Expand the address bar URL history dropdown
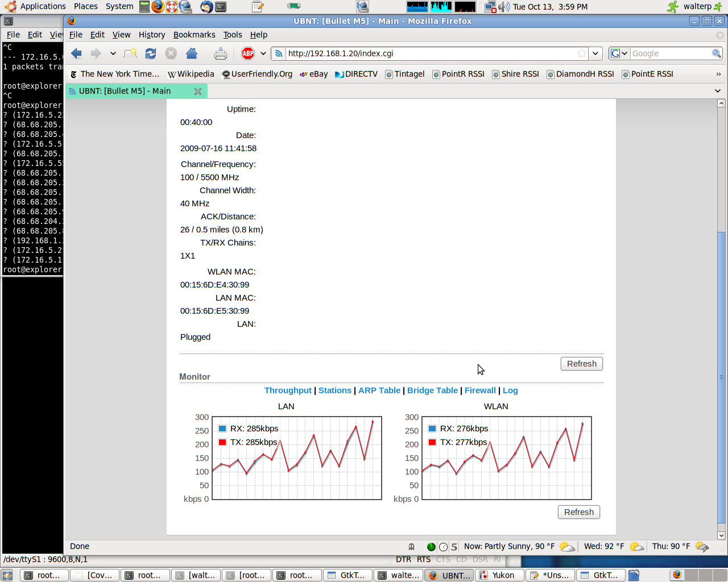Viewport: 728px width, 582px height. pyautogui.click(x=595, y=53)
